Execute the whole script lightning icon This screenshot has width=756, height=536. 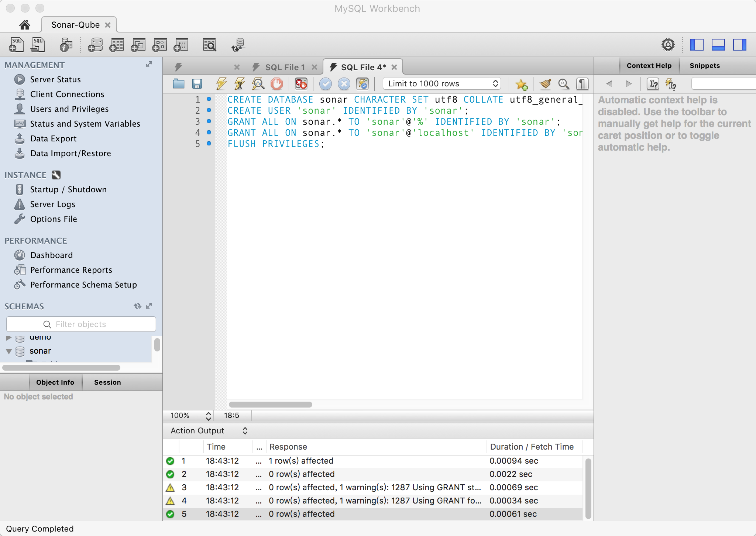(x=221, y=84)
